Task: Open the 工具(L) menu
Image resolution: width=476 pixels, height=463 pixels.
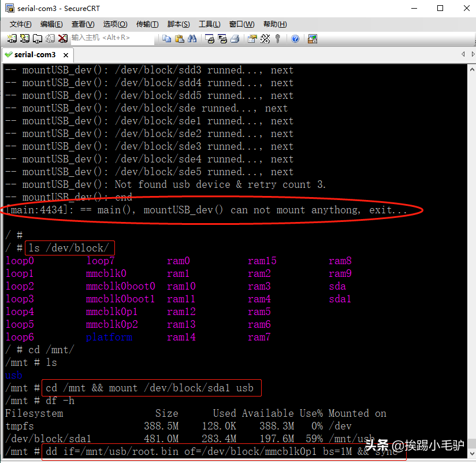Action: click(x=210, y=24)
